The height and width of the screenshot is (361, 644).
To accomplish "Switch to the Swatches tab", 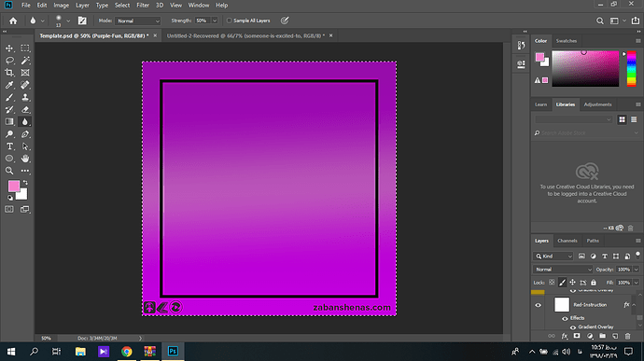I will coord(566,41).
